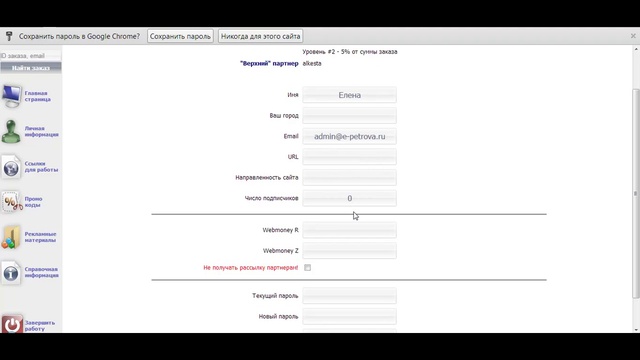Select the Ссылки для работы menu label
This screenshot has width=640, height=360.
coord(41,167)
